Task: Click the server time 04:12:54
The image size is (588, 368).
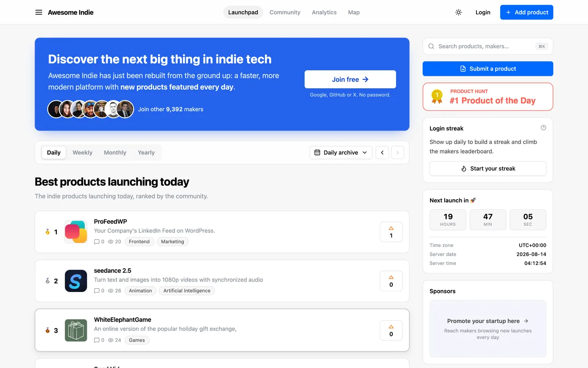Action: tap(535, 263)
